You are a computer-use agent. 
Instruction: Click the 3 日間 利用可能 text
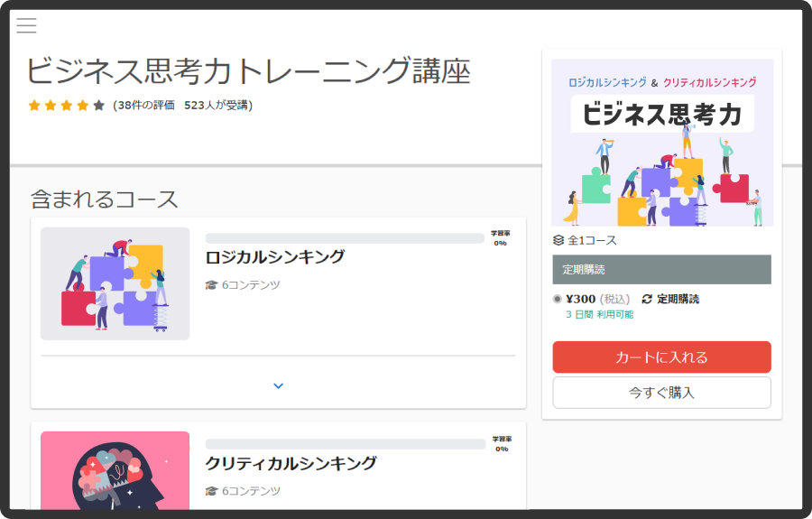pos(600,314)
